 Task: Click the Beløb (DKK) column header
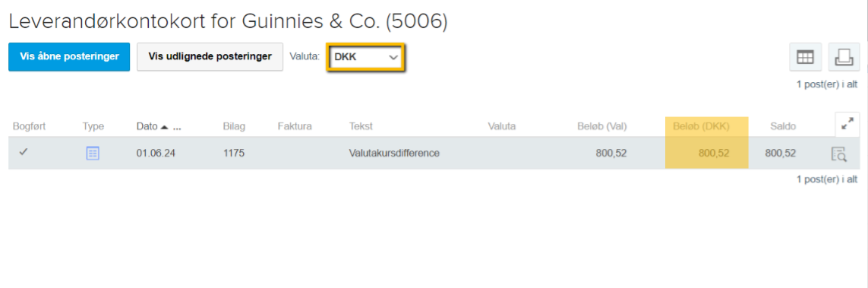(701, 126)
